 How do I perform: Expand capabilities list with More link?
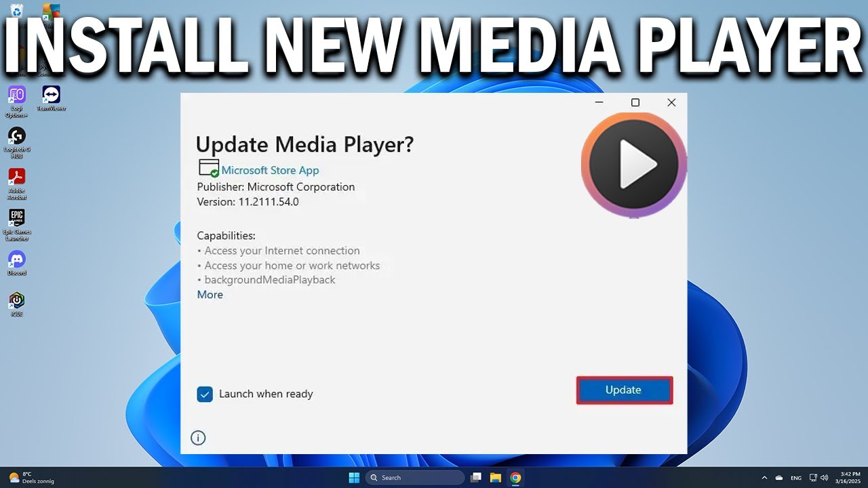coord(210,295)
